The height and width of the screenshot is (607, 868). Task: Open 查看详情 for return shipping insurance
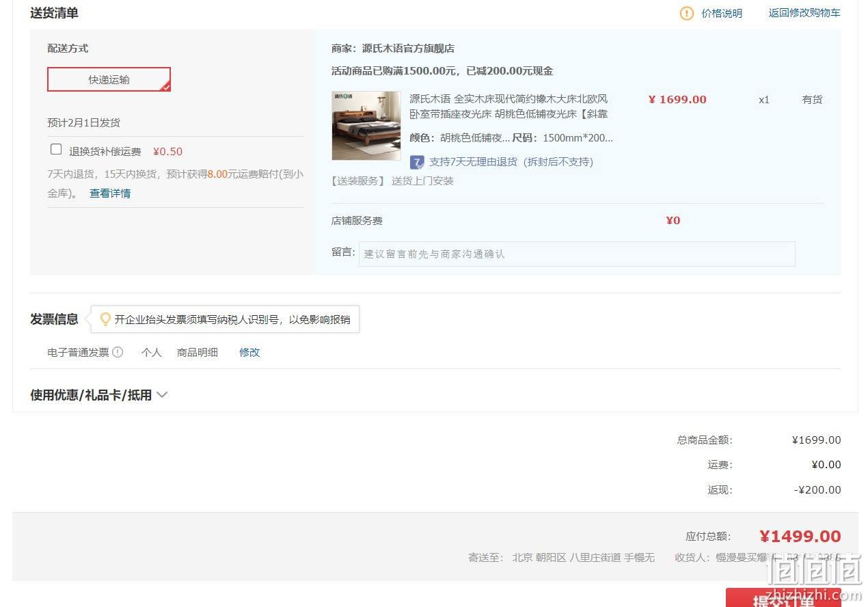pyautogui.click(x=110, y=193)
